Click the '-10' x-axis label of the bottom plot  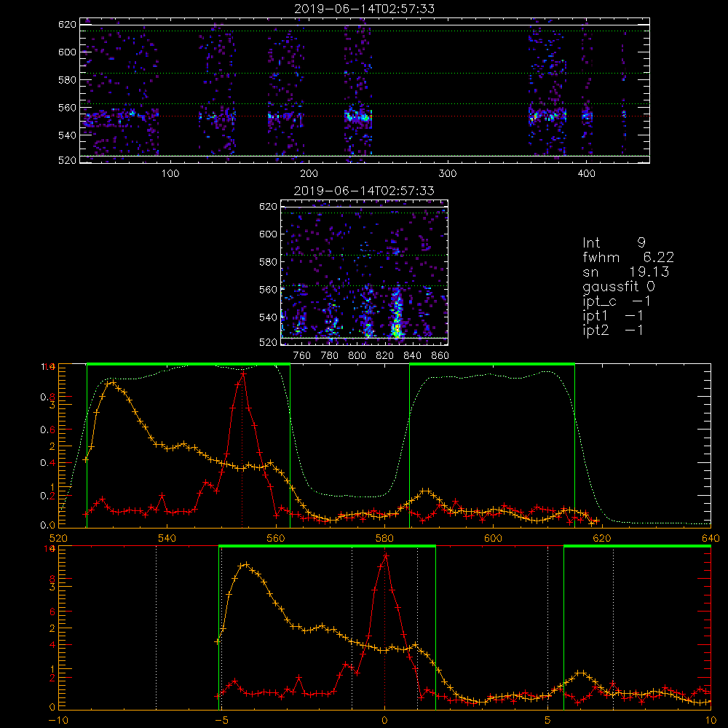point(58,720)
